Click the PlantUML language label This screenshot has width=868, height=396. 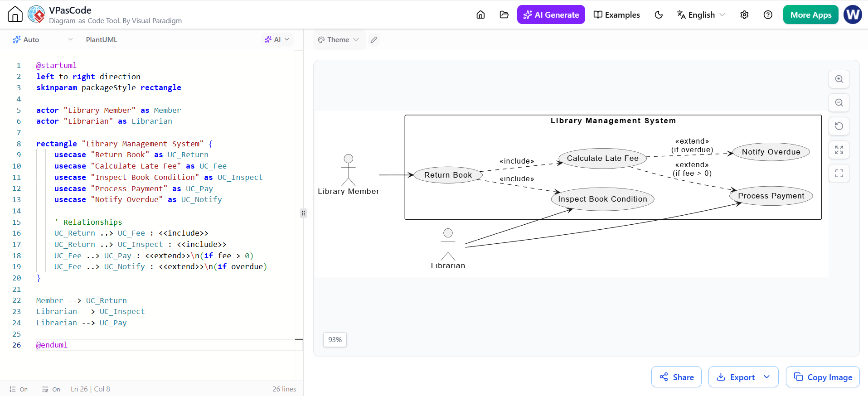(102, 40)
